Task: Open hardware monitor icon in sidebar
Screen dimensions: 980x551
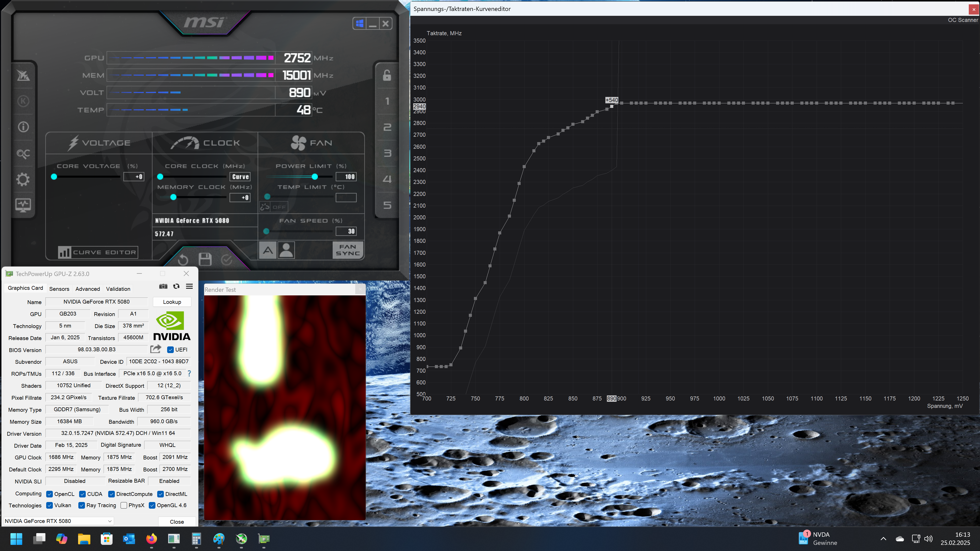Action: pyautogui.click(x=23, y=205)
